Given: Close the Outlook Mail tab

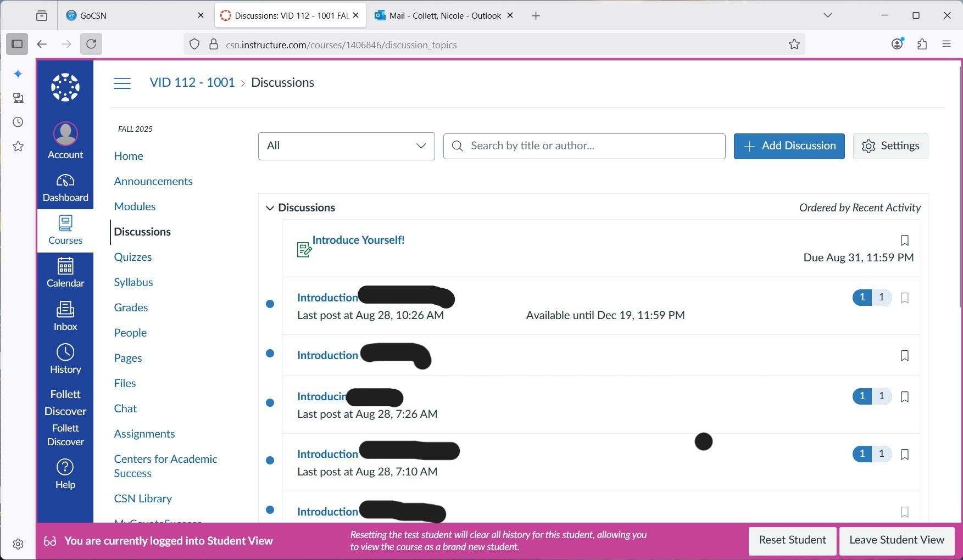Looking at the screenshot, I should [510, 15].
